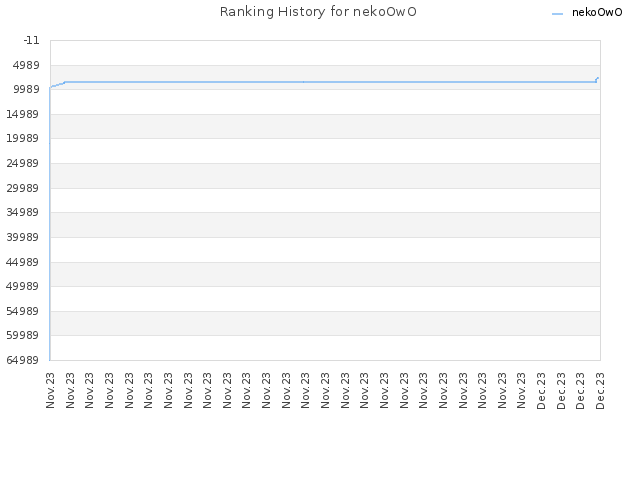Click the 29989 y-axis label

(x=22, y=188)
